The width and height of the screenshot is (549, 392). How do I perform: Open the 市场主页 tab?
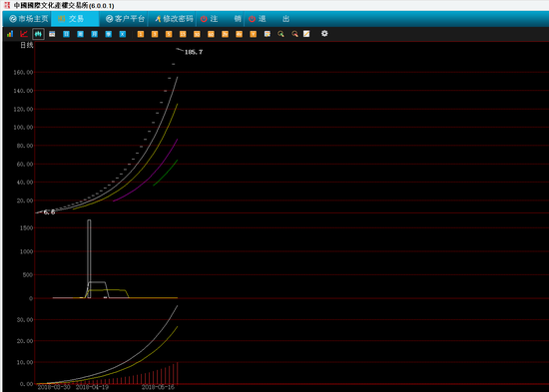(x=28, y=19)
